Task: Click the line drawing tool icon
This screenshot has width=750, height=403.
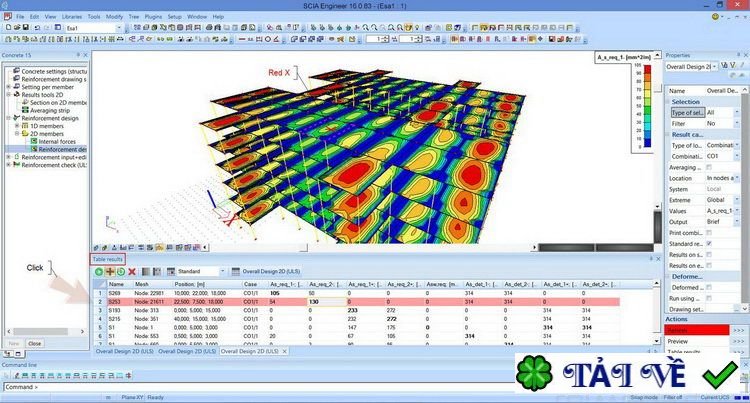Action: pos(242,39)
